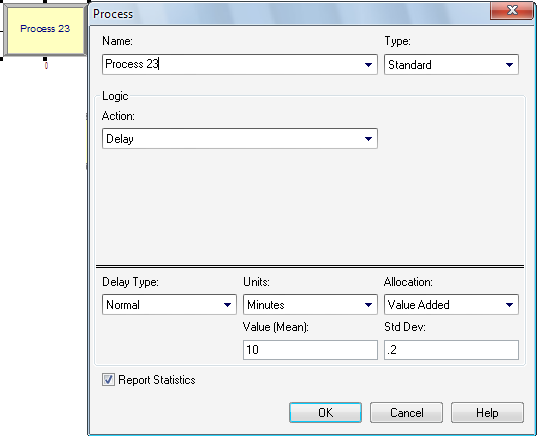Uncheck the Report Statistics checkbox

pos(108,379)
